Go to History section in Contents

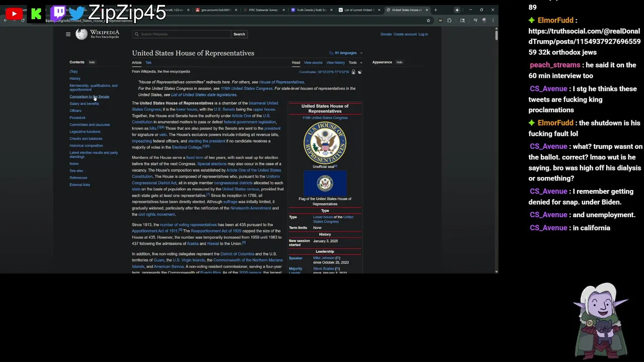[x=75, y=78]
